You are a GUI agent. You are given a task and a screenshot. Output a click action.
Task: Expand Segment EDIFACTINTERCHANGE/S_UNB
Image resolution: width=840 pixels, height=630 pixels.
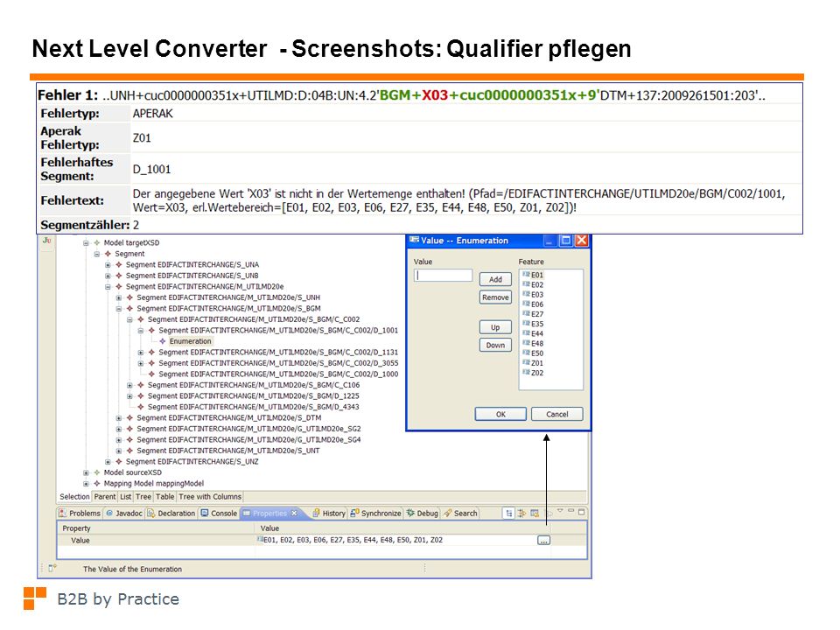coord(108,276)
